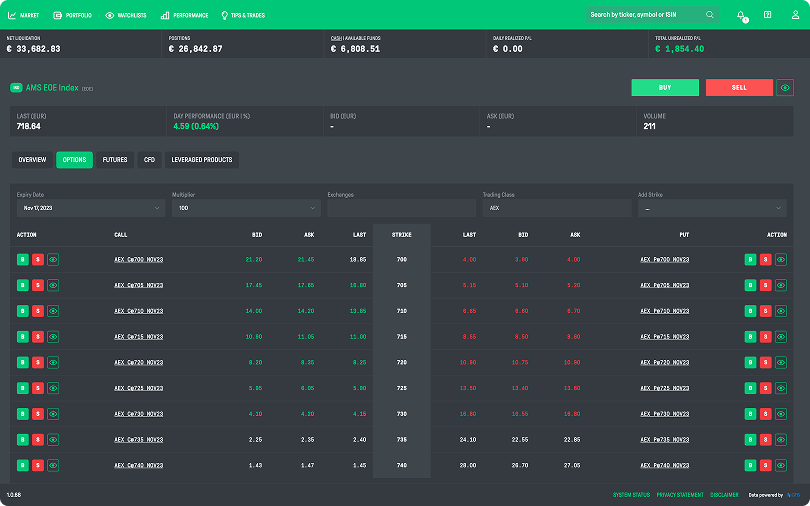Open the notifications bell

[741, 15]
